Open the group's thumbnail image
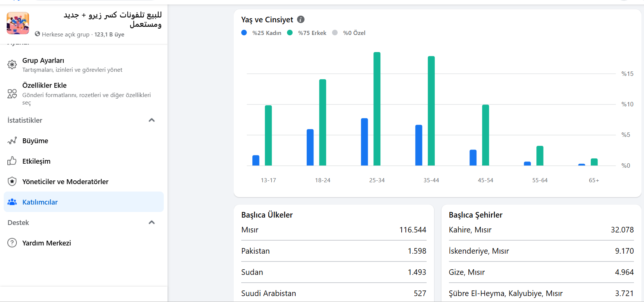 point(18,23)
